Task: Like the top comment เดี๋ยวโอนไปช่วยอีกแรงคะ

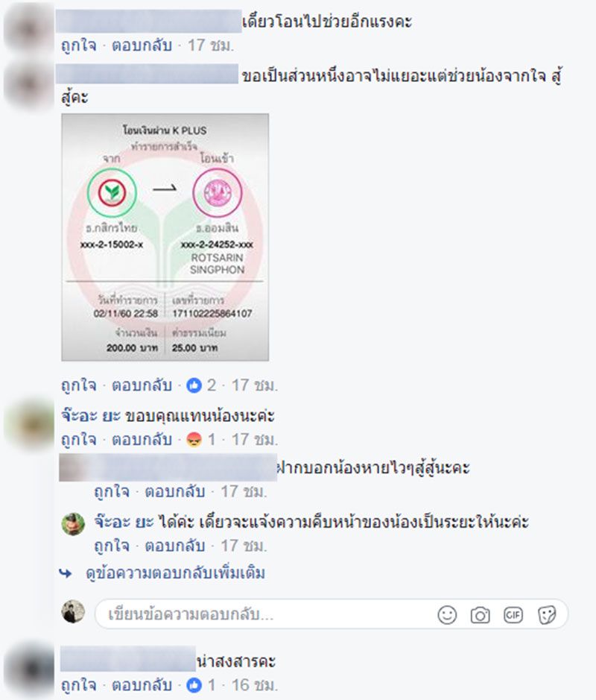Action: [x=78, y=45]
